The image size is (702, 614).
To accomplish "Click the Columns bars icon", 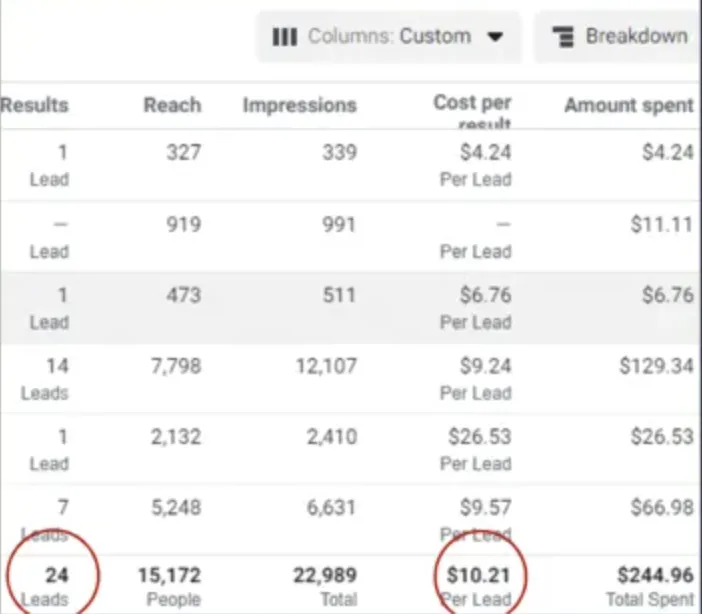I will point(285,37).
